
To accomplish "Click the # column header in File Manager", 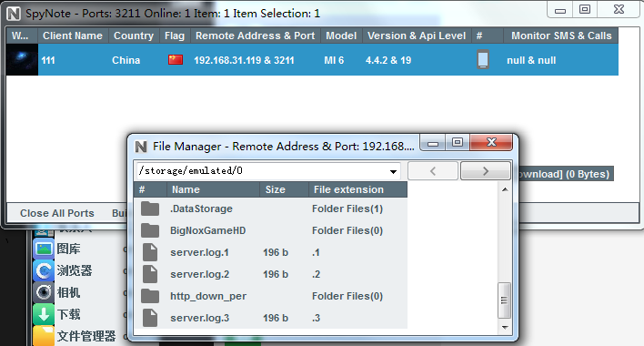I will pos(150,189).
